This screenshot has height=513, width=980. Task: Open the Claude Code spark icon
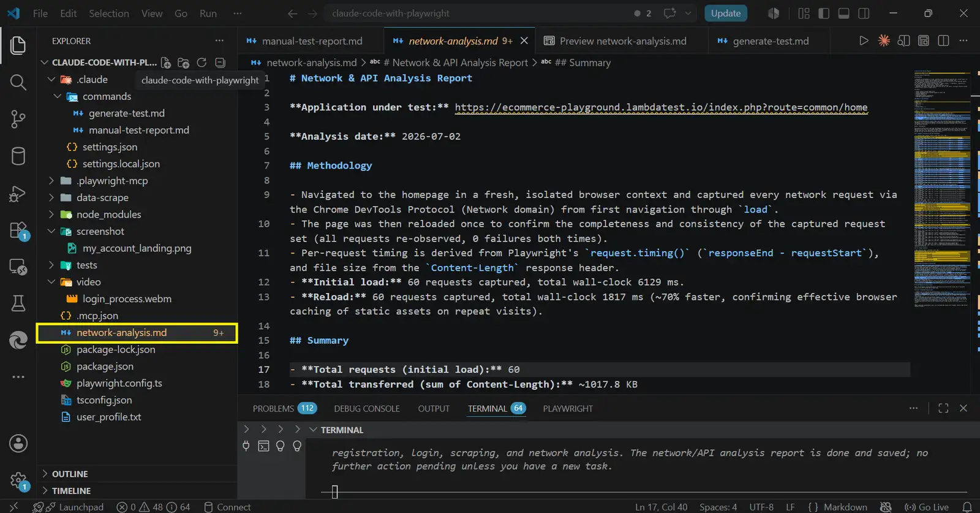tap(884, 40)
